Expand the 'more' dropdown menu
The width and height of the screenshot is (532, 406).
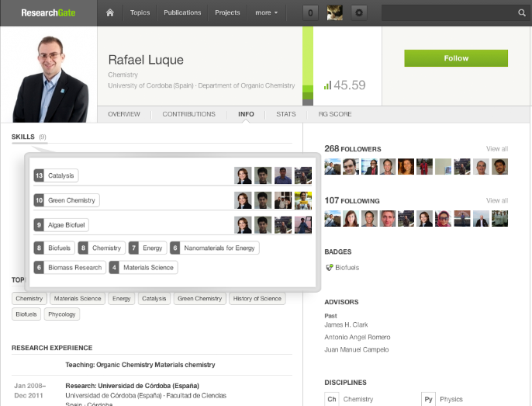pyautogui.click(x=266, y=12)
